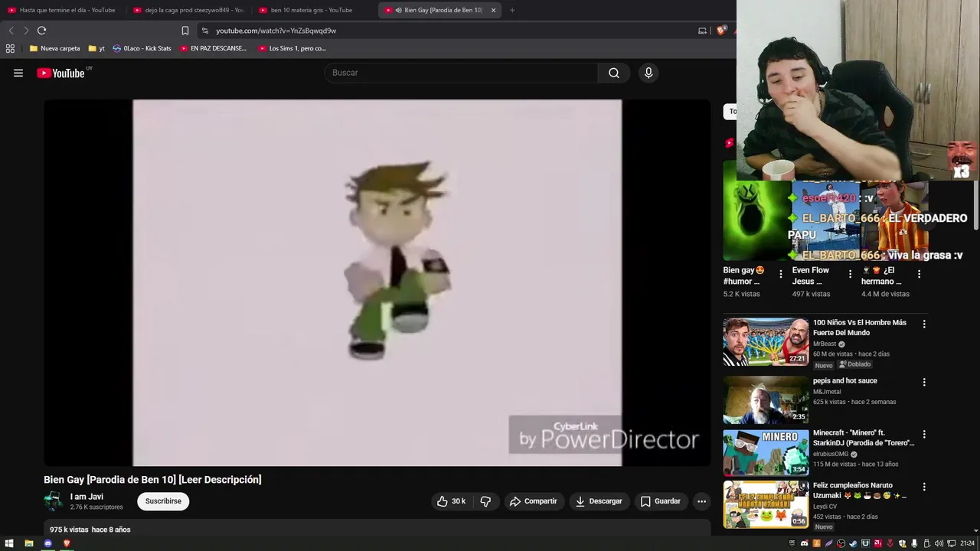Open the I am Javi channel name
The height and width of the screenshot is (551, 980).
pyautogui.click(x=87, y=497)
